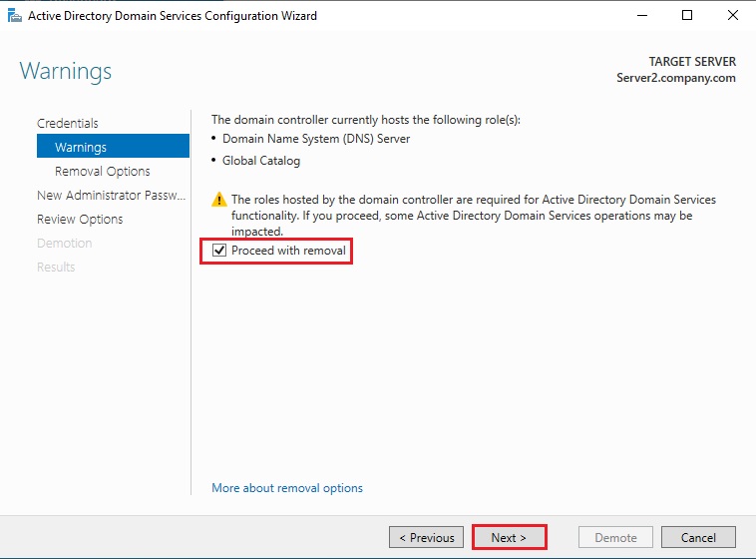Viewport: 756px width, 559px height.
Task: Open the More about removal options link
Action: [287, 488]
